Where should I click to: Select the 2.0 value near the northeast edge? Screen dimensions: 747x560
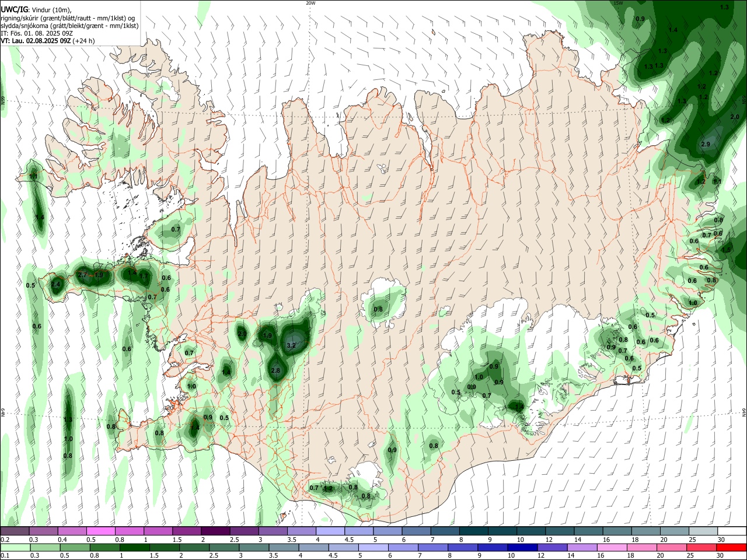[x=735, y=117]
